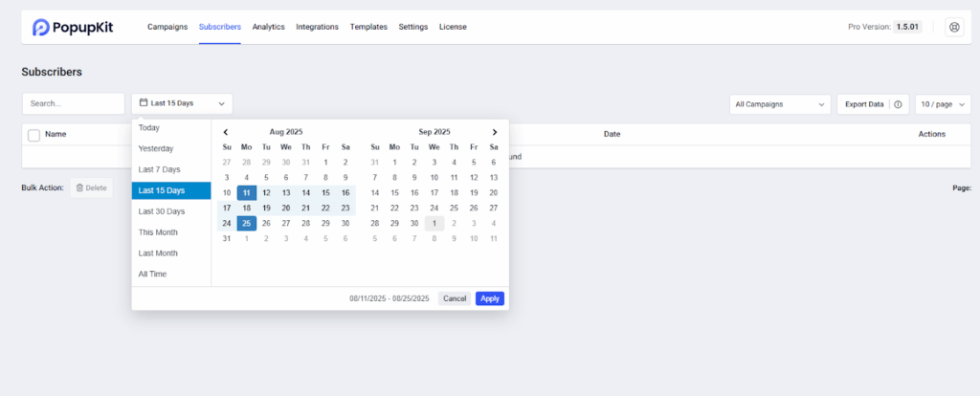Choose the Last 30 Days preset
980x396 pixels.
pyautogui.click(x=161, y=211)
